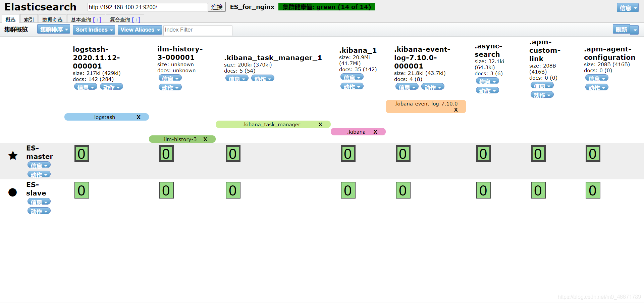Open 动作 dropdown for logstash index

tap(111, 87)
